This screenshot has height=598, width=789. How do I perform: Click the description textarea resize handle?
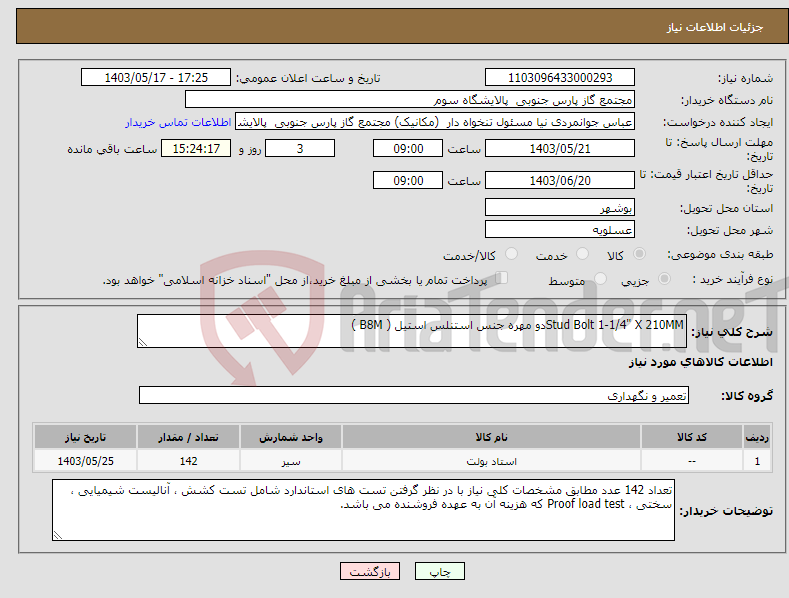tap(142, 342)
